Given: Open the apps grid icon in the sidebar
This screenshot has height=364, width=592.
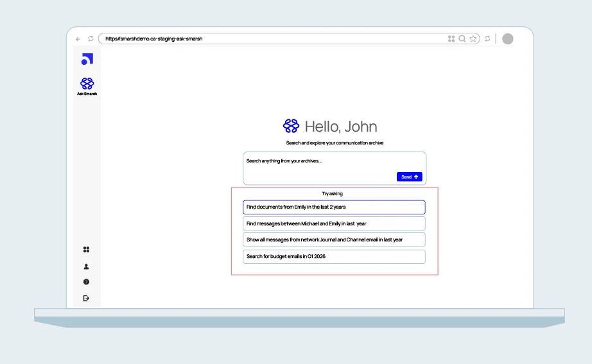Looking at the screenshot, I should point(86,250).
